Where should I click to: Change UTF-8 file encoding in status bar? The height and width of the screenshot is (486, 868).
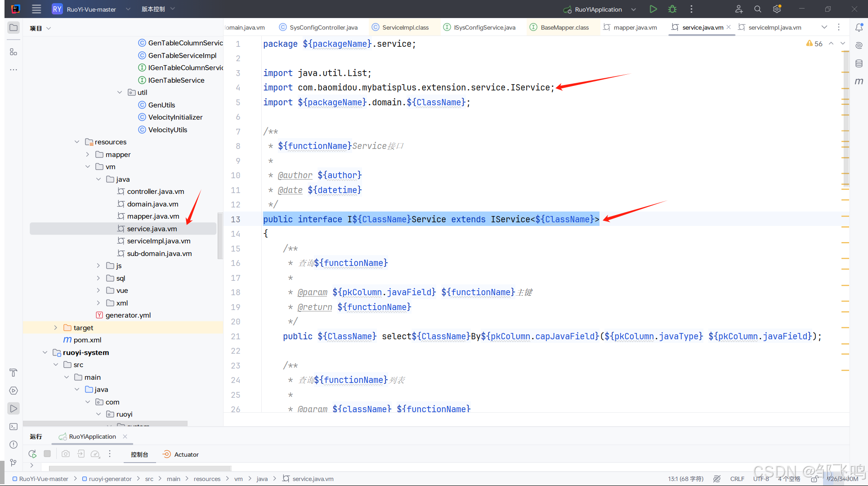coord(761,479)
